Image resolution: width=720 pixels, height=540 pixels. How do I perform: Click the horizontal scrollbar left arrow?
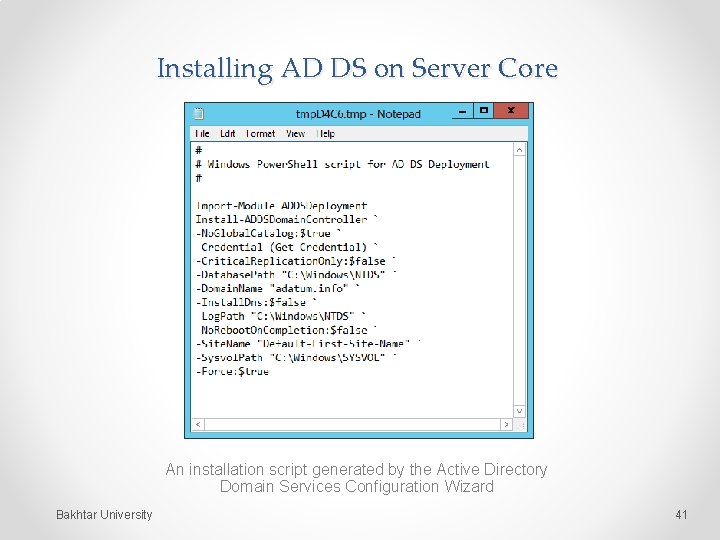[x=198, y=424]
